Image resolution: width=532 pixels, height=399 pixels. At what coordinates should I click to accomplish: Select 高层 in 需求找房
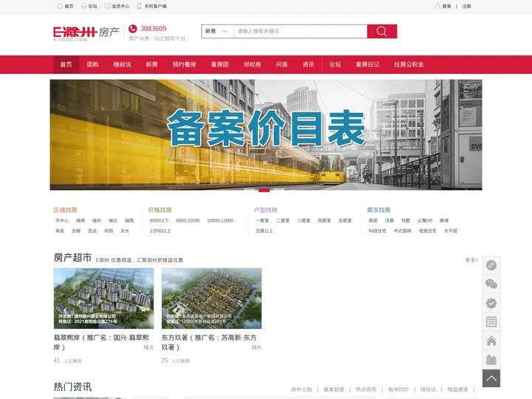[x=373, y=220]
